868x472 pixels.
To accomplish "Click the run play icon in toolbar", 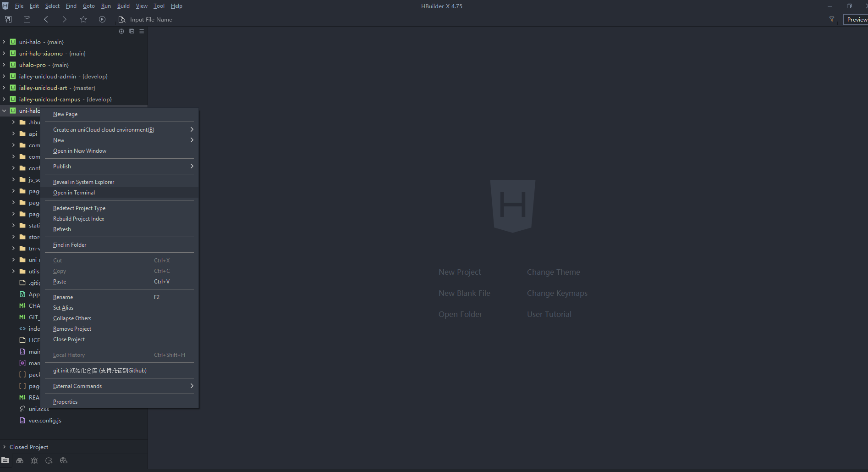I will tap(102, 19).
